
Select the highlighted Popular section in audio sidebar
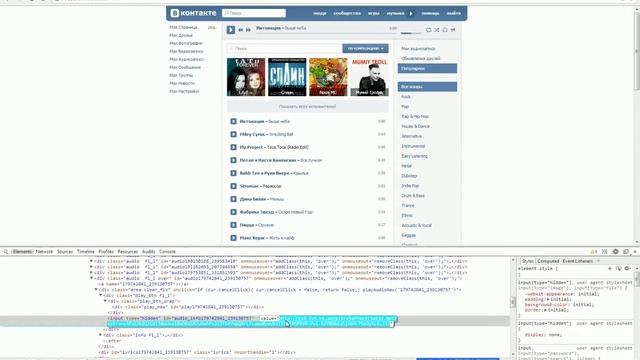427,69
